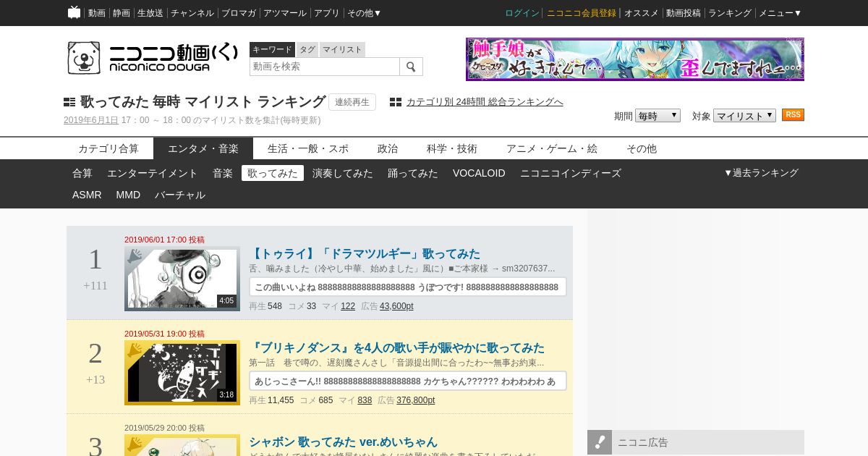Switch to カテゴリ合算 category tab
Viewport: 868px width, 456px height.
(109, 148)
